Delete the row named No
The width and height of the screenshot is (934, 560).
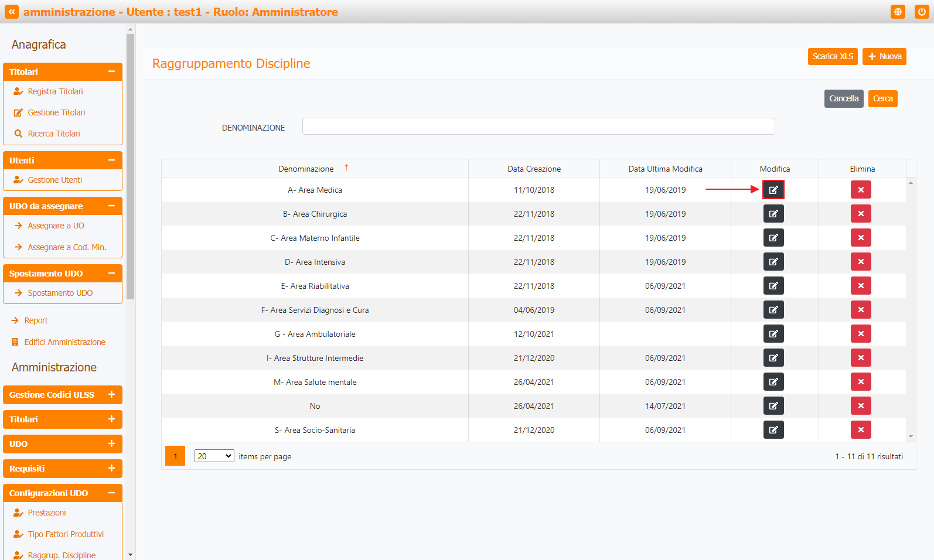tap(860, 406)
